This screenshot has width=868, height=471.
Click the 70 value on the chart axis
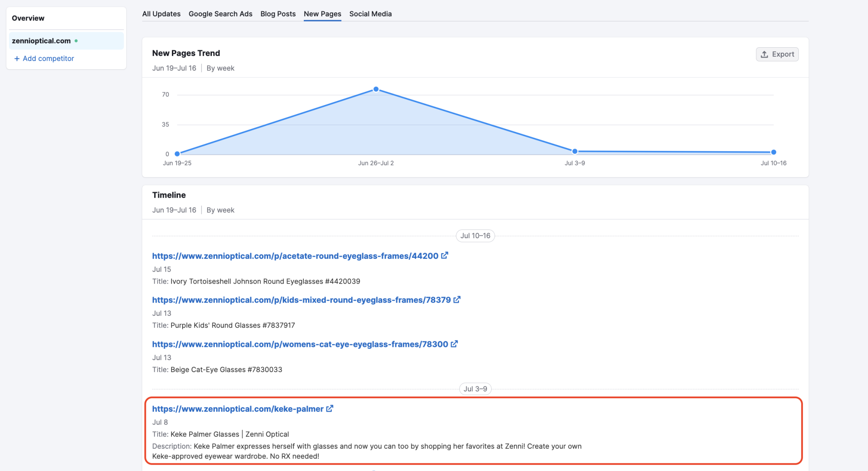(x=165, y=95)
